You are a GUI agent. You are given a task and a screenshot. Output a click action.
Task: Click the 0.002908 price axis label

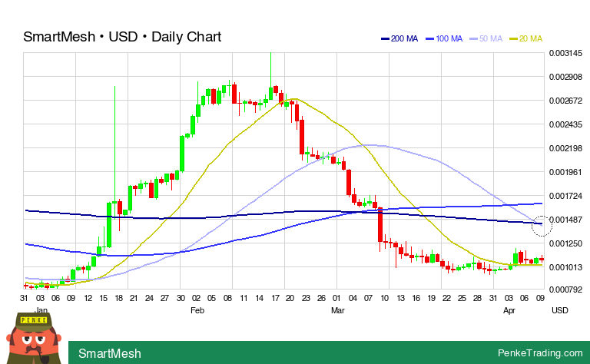click(x=565, y=77)
